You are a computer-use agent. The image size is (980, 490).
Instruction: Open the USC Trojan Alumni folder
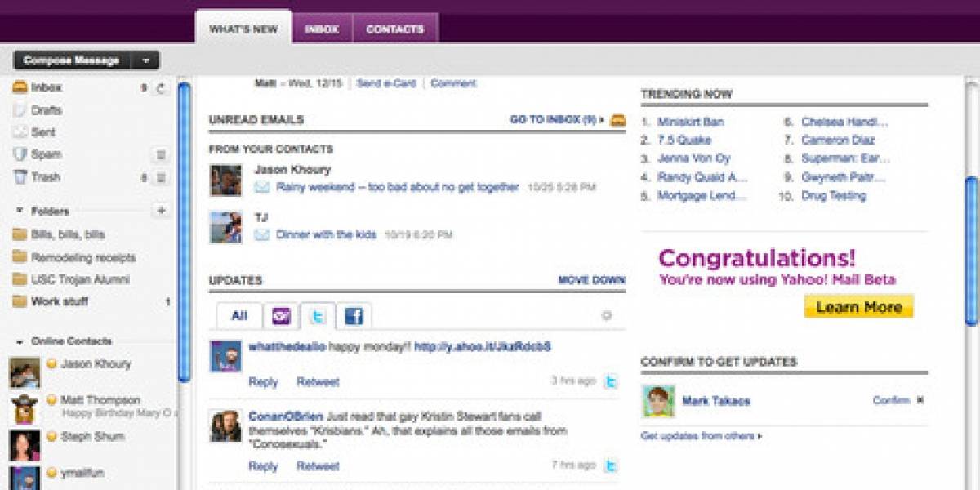[80, 279]
